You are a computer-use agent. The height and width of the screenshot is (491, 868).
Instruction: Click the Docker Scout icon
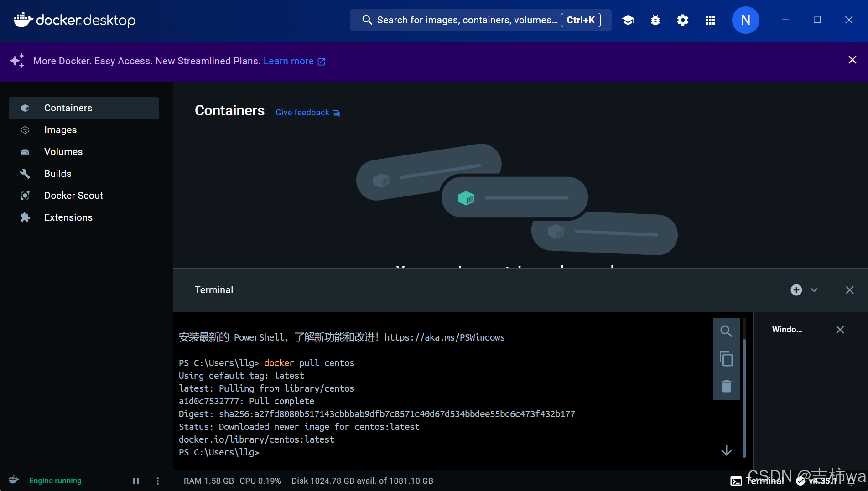[x=25, y=196]
